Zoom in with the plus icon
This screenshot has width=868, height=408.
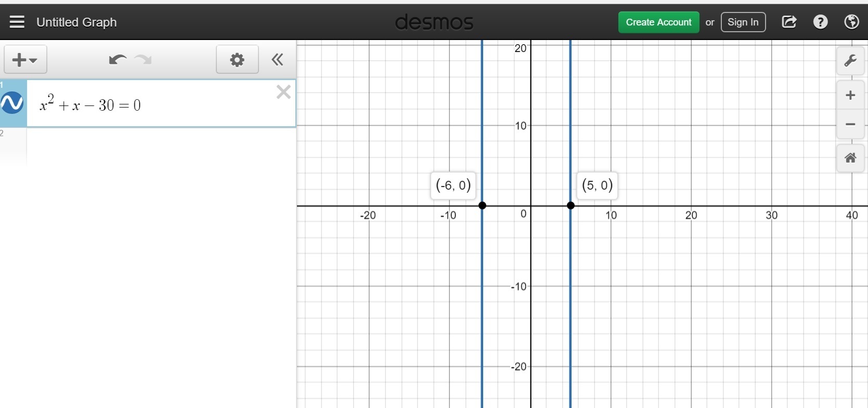click(x=850, y=95)
